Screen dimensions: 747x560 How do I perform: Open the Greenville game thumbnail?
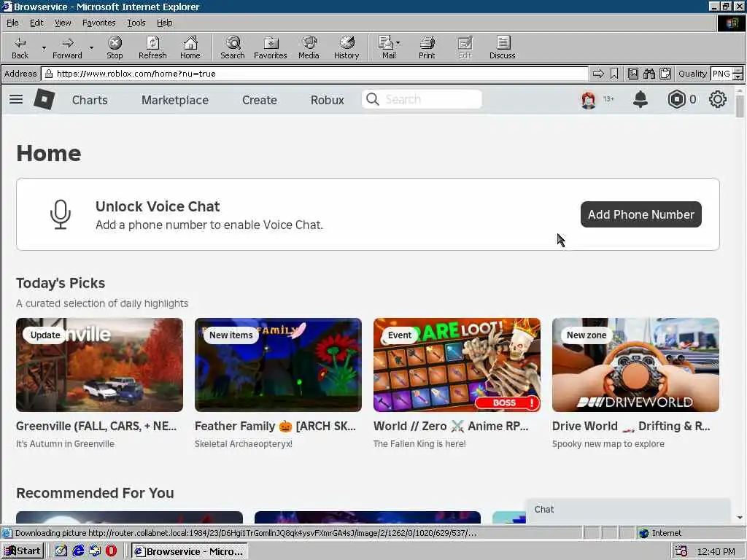pos(99,365)
